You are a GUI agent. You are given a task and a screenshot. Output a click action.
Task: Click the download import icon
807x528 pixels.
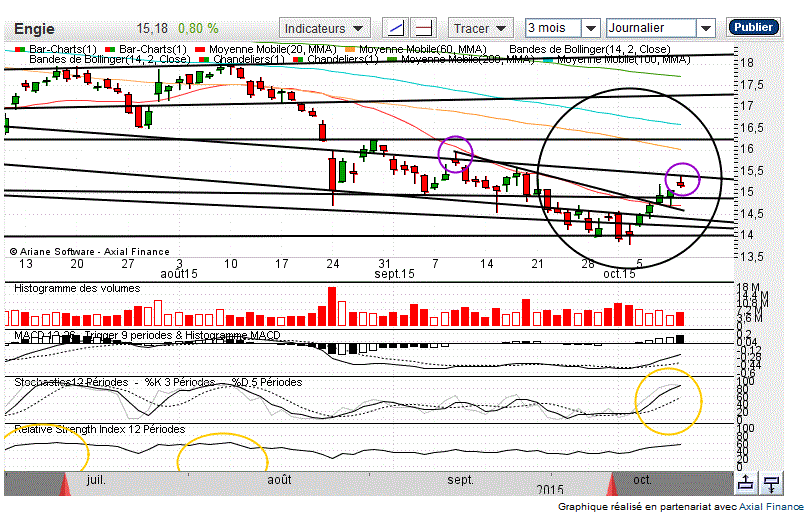[x=771, y=484]
